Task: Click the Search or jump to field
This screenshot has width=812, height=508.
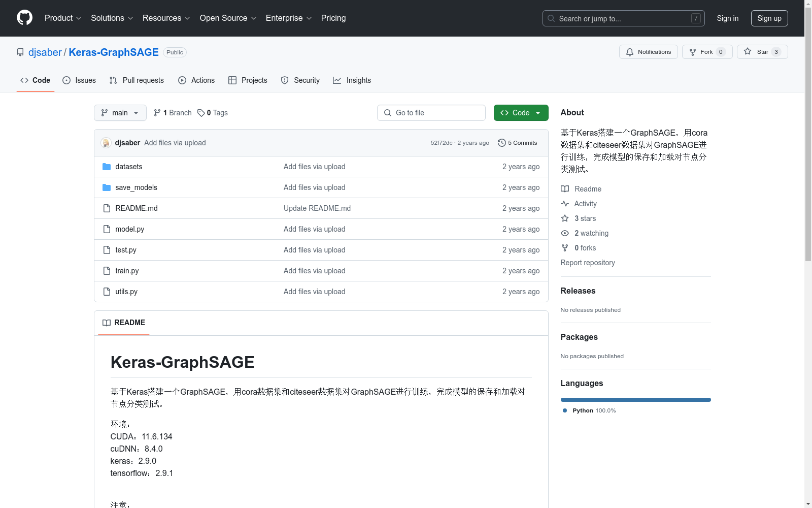Action: 624,18
